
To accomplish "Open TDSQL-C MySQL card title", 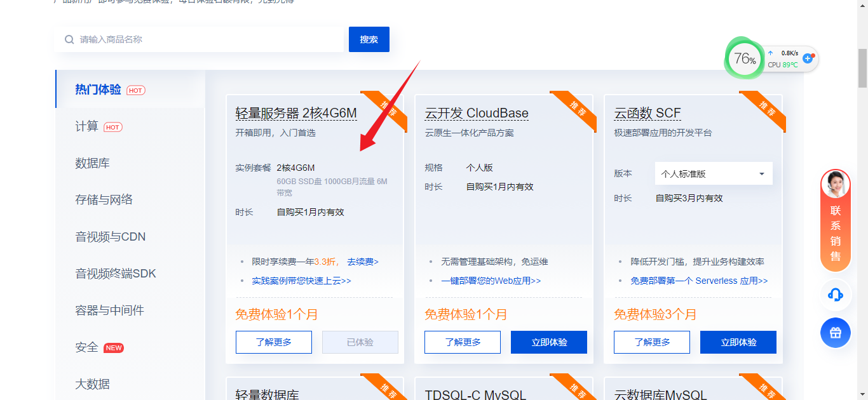I will (x=475, y=395).
